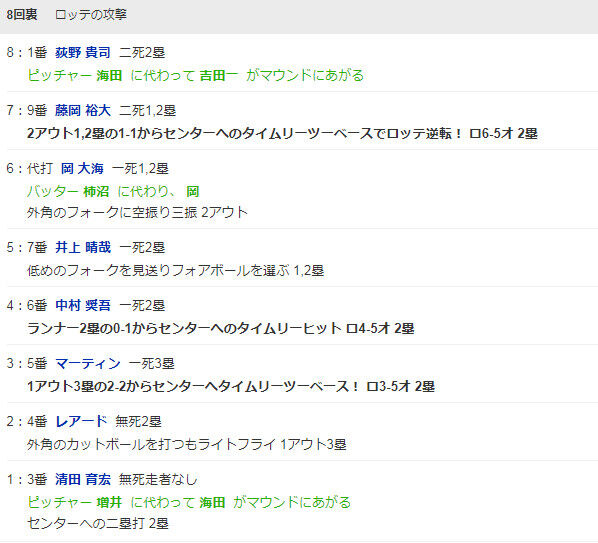
Task: Open player link 荻野 貴司
Action: [x=83, y=52]
